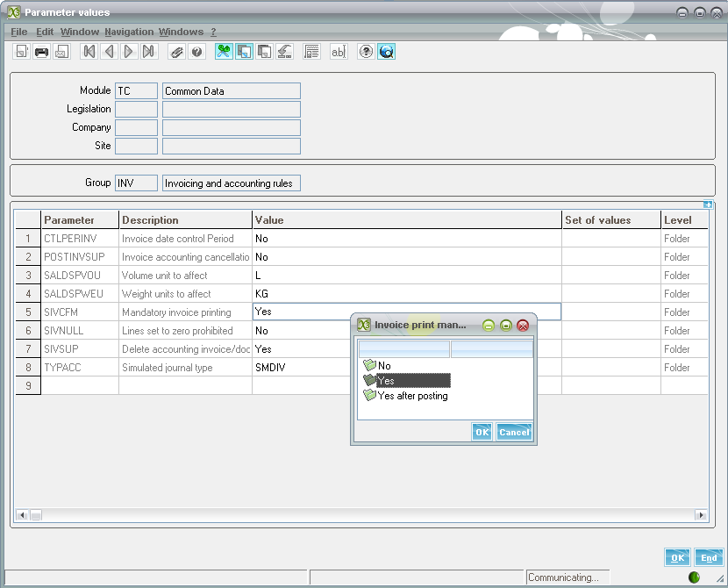Screen dimensions: 728x588
Task: Click the popup's right filter field
Action: click(492, 348)
